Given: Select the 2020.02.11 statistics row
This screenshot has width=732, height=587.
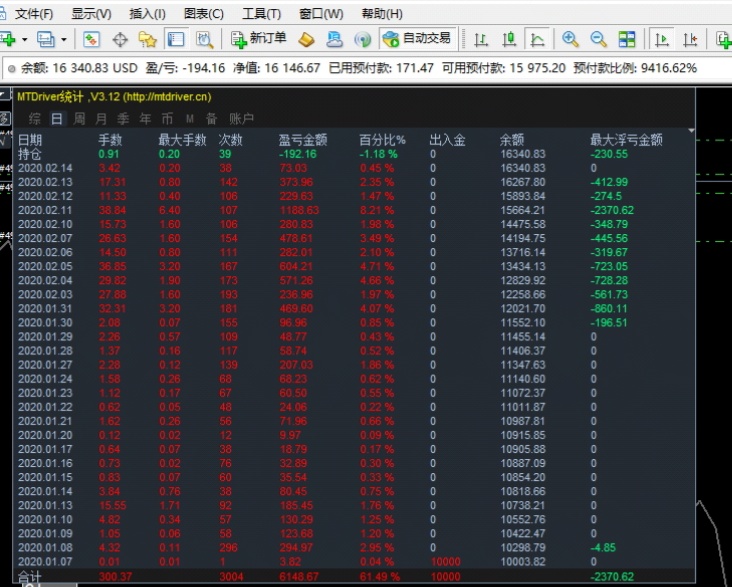Looking at the screenshot, I should (x=353, y=210).
